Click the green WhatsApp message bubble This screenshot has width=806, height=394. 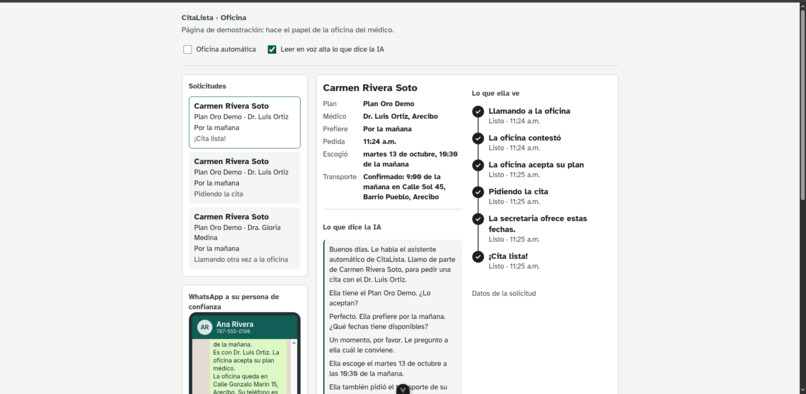[249, 367]
